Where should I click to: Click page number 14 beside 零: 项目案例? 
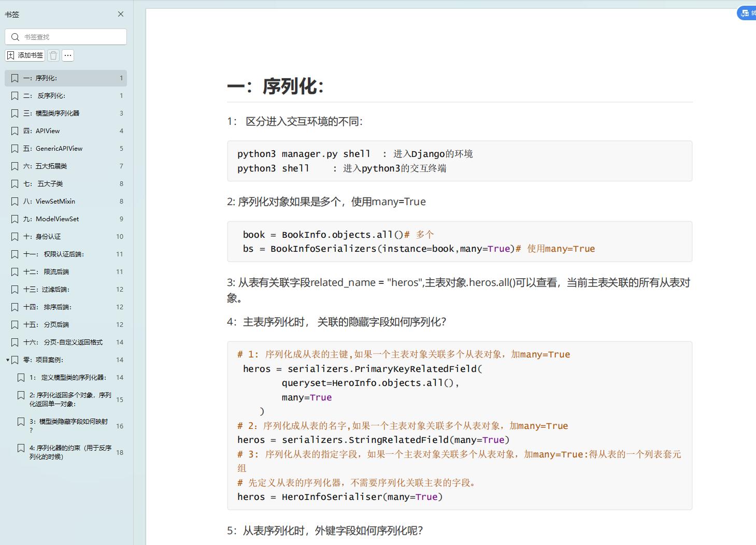point(119,360)
